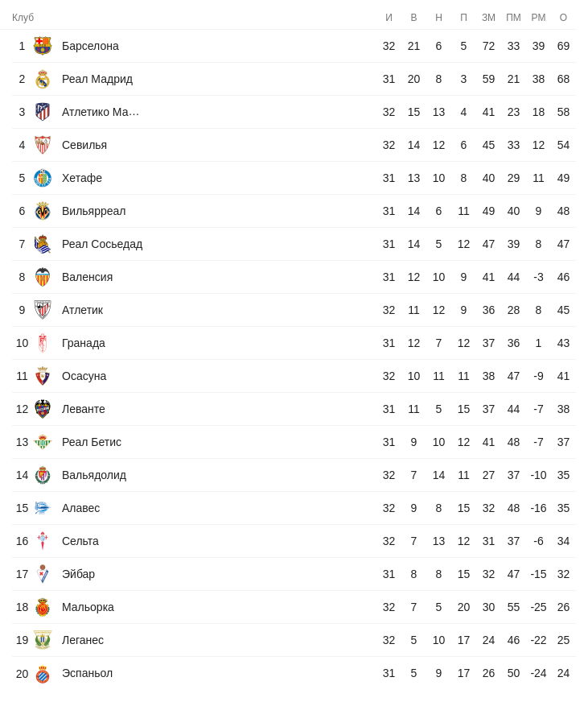Click the Villarreal club crest

coord(43,211)
